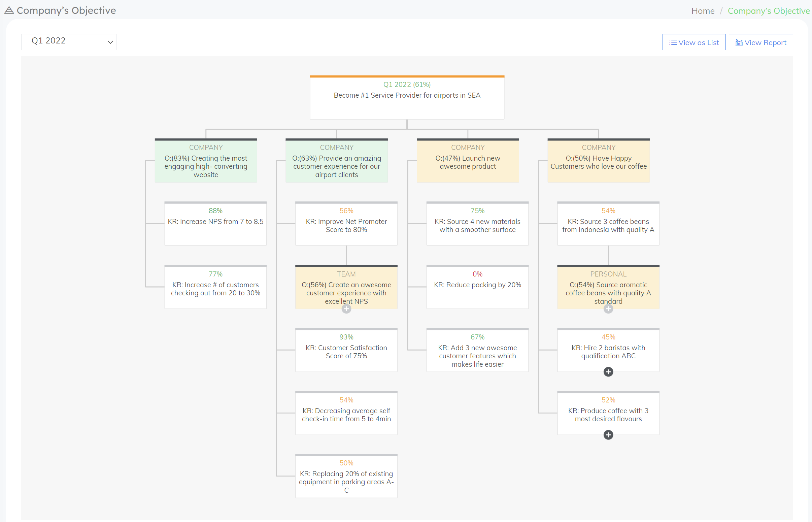
Task: Open the Q1 2022 (61%) root objective card
Action: 407,97
